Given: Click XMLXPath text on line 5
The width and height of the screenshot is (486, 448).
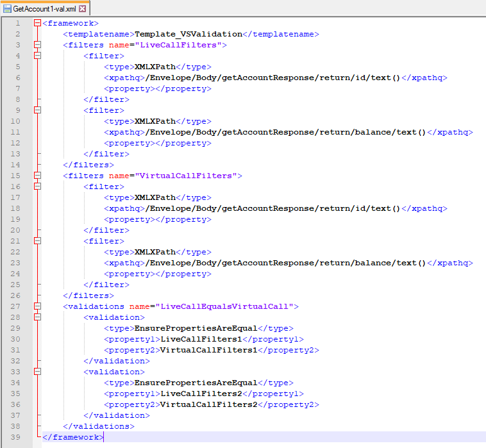Looking at the screenshot, I should pos(155,67).
